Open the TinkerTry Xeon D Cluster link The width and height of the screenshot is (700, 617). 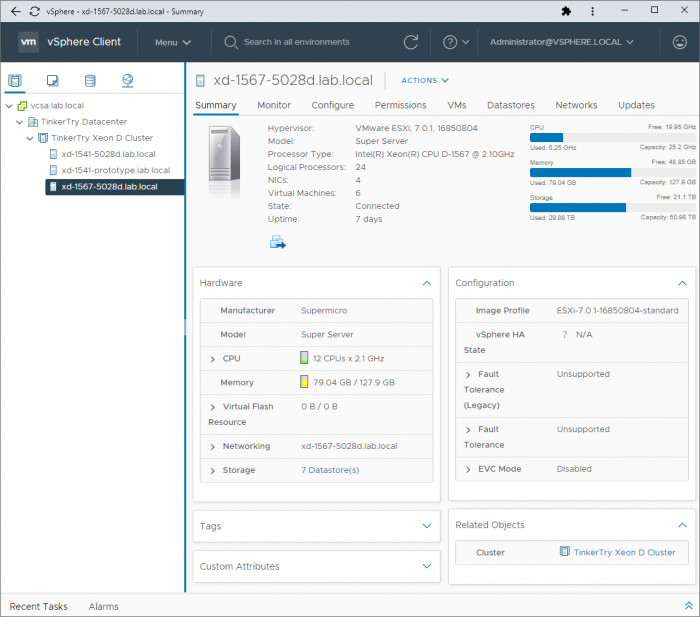pos(624,553)
